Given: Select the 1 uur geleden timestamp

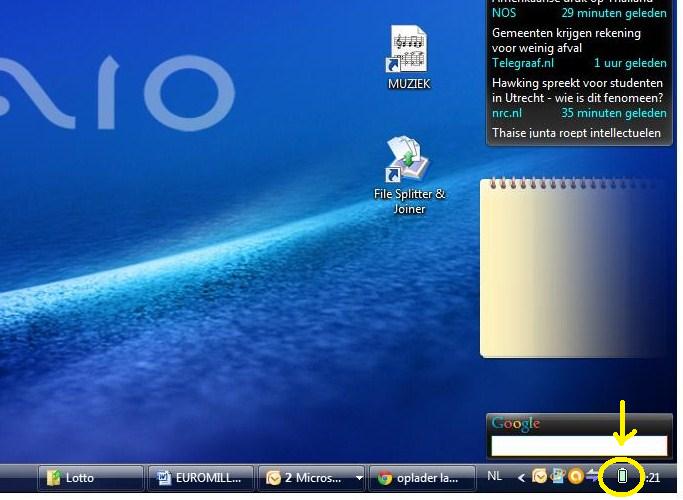Looking at the screenshot, I should [630, 63].
